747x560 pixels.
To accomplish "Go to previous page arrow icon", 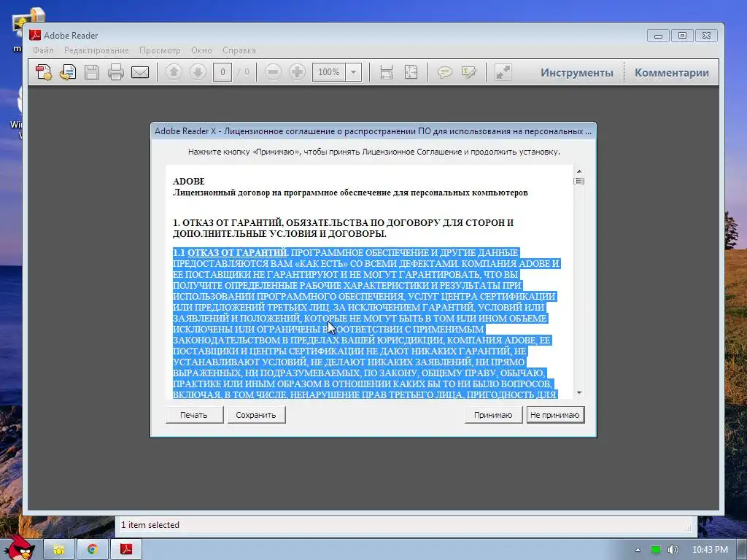I will pyautogui.click(x=174, y=72).
